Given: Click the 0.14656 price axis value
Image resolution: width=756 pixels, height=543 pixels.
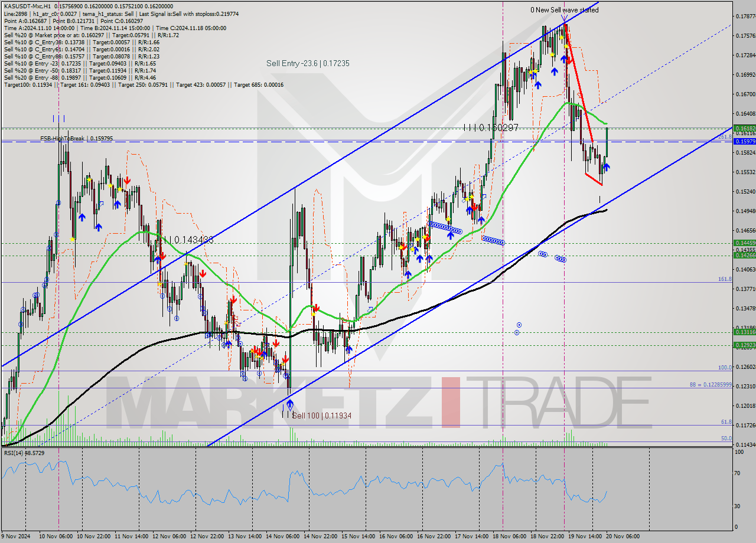Looking at the screenshot, I should click(x=745, y=231).
